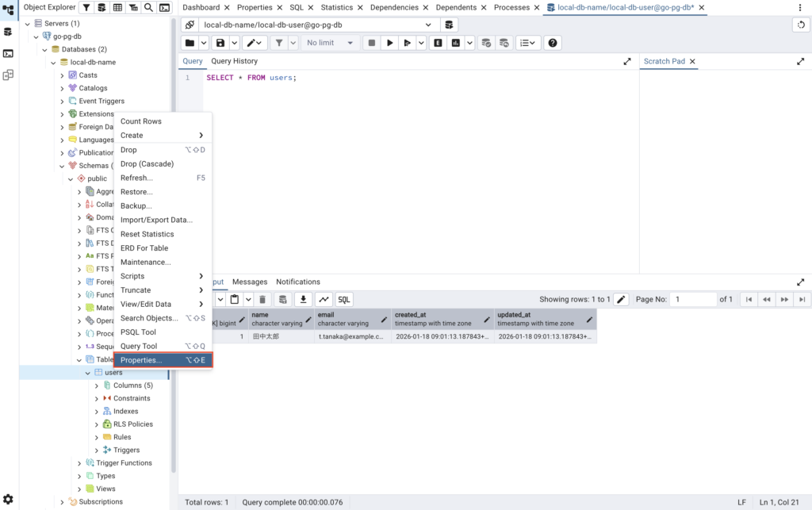The image size is (812, 510).
Task: Close the Scratch Pad panel
Action: click(x=692, y=61)
